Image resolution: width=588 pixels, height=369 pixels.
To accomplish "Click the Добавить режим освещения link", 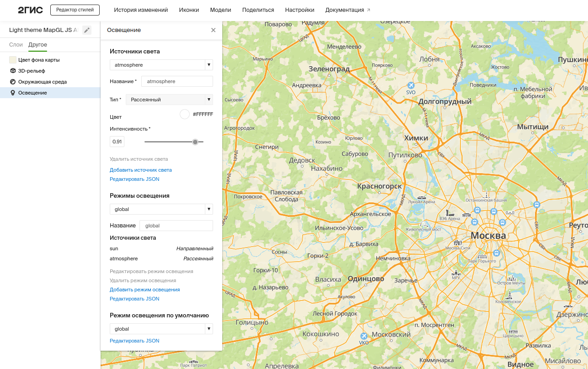I will click(144, 289).
